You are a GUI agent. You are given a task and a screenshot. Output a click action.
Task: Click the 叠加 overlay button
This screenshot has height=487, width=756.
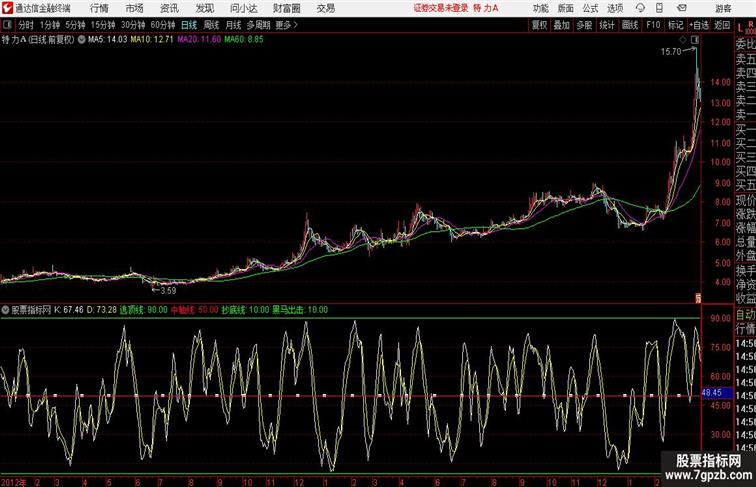click(x=562, y=25)
